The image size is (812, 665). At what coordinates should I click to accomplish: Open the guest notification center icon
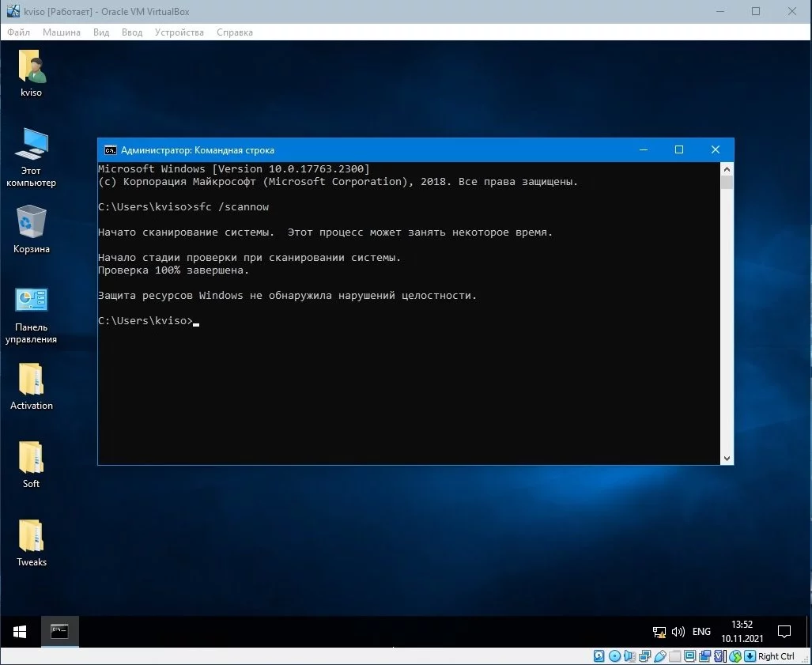click(784, 632)
